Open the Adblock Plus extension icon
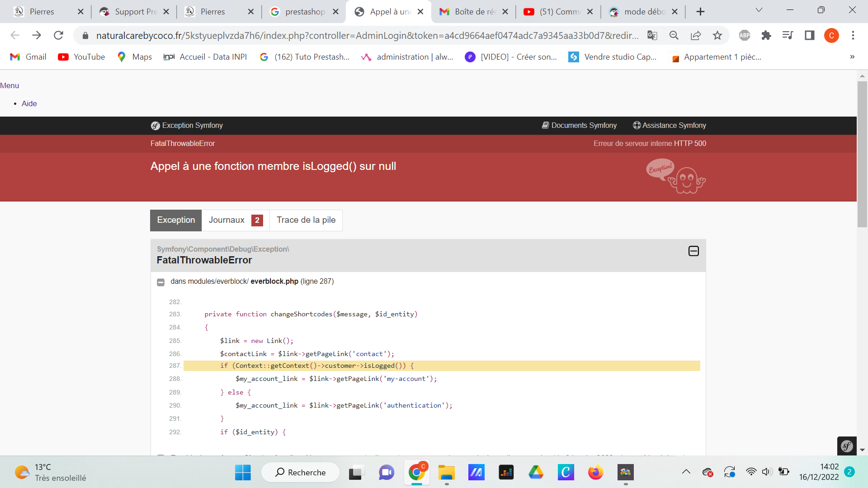This screenshot has width=868, height=488. [x=744, y=35]
